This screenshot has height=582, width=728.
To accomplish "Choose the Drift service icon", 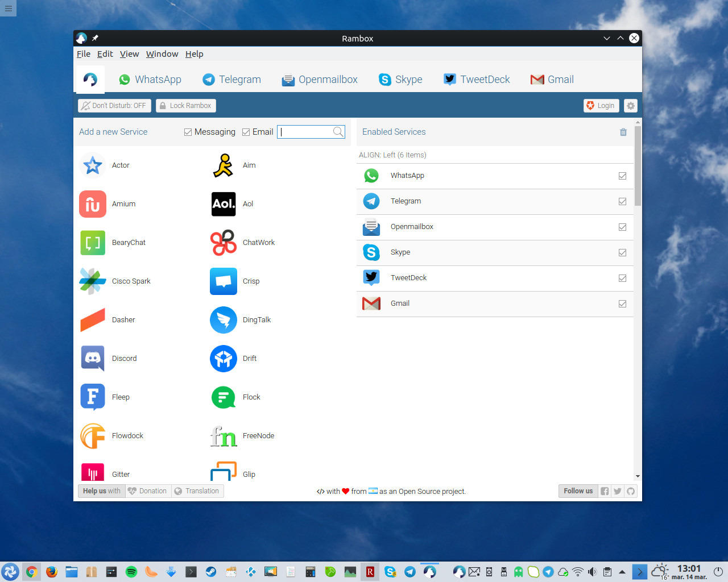I will tap(224, 359).
